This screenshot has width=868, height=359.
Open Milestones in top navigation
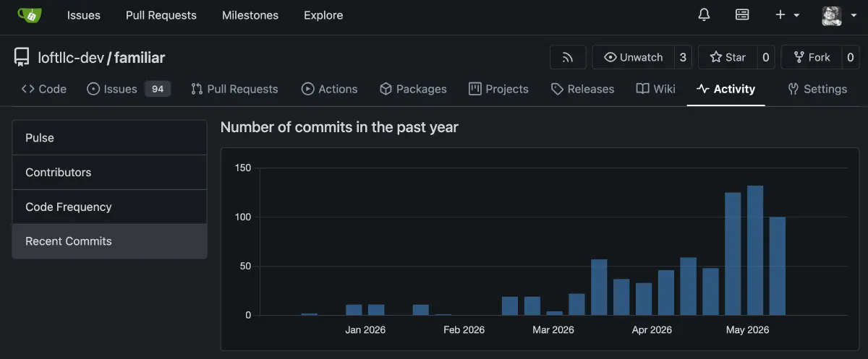pos(250,15)
